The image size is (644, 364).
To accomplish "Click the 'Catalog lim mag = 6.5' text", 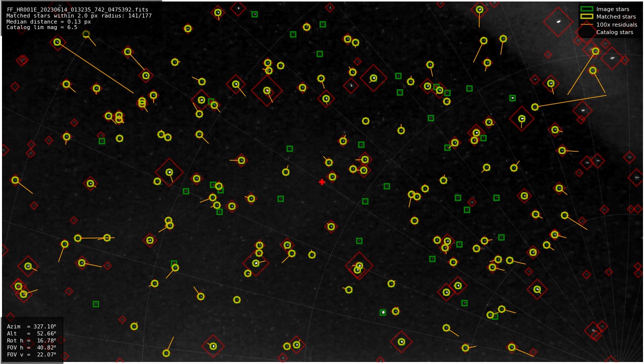I will 42,28.
